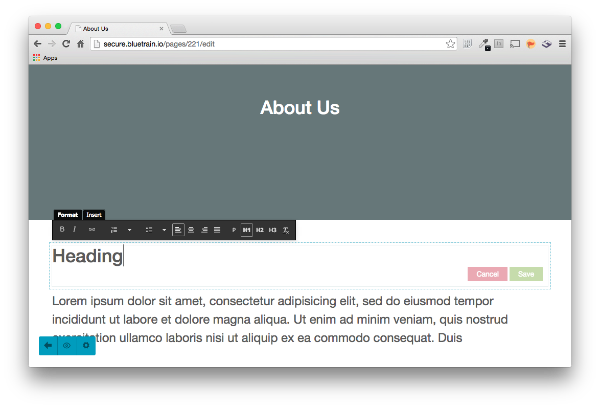Center align the heading text
This screenshot has height=408, width=600.
click(x=191, y=230)
